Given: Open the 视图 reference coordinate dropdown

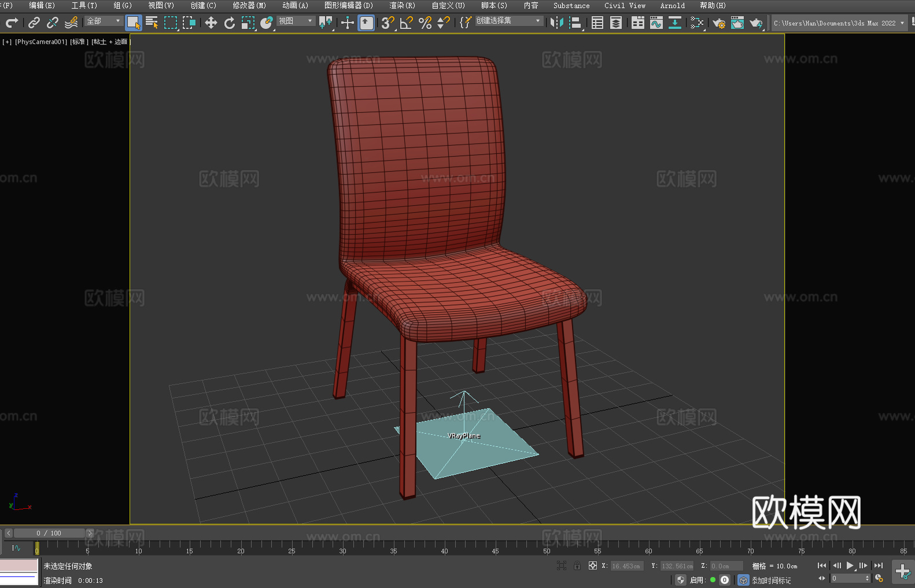Looking at the screenshot, I should [296, 21].
